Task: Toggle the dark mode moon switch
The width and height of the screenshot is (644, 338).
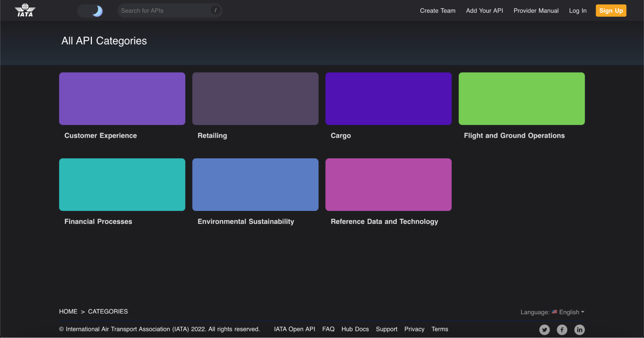Action: (90, 11)
